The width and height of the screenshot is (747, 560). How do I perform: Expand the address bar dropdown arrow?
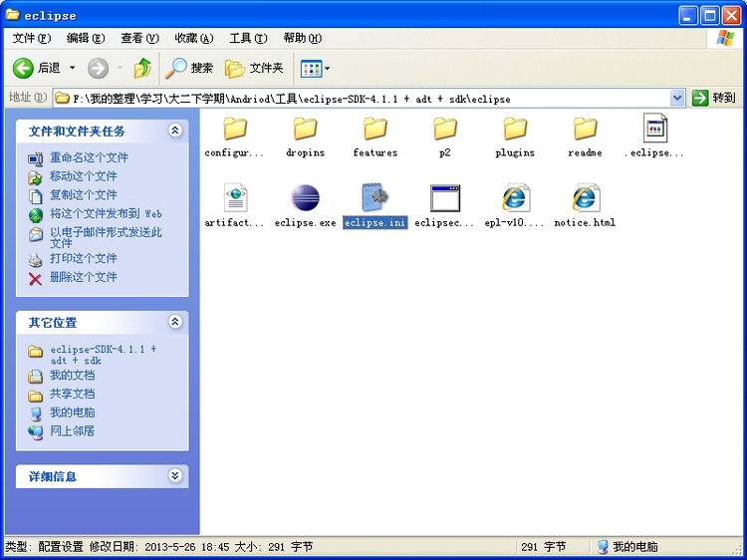coord(677,98)
